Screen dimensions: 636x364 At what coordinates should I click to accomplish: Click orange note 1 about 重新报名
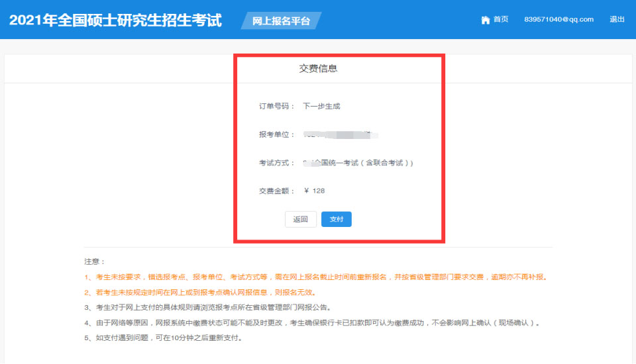tap(316, 277)
